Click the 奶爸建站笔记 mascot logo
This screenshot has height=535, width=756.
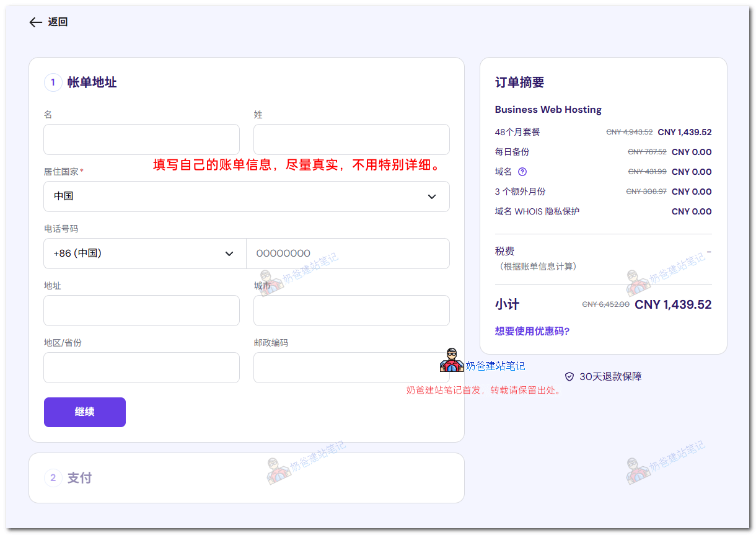click(452, 360)
